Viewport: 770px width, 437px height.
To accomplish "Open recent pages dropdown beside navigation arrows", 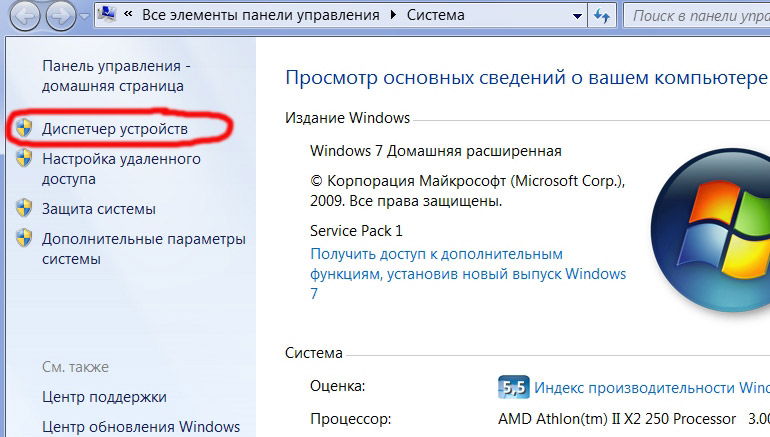I will 84,16.
